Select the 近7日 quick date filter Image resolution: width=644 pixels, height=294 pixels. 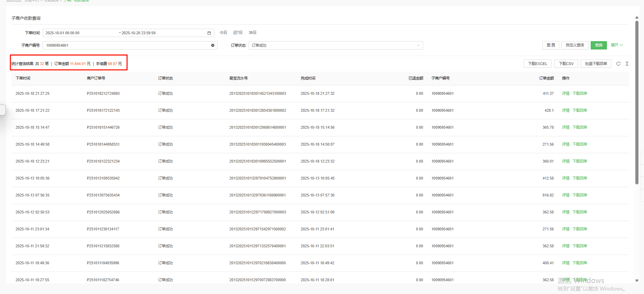238,33
